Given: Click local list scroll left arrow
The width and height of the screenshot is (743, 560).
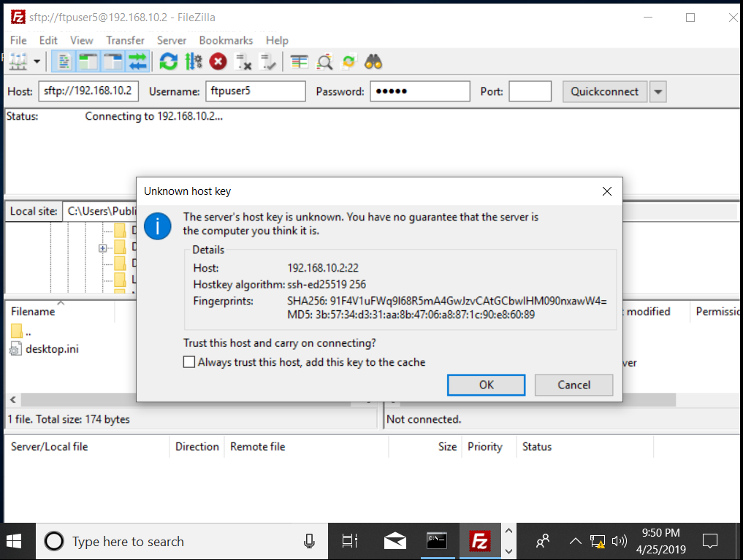Looking at the screenshot, I should 13,400.
